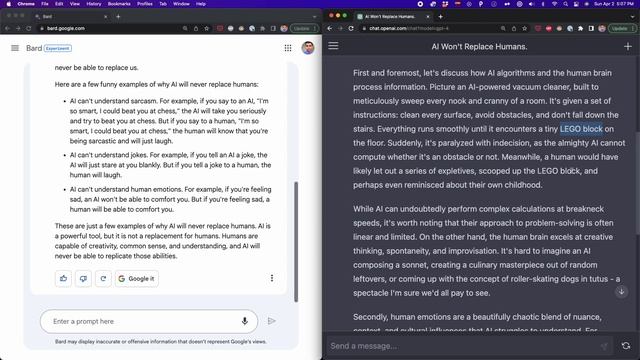This screenshot has width=640, height=360.
Task: Reload the ChatGPT browser page
Action: (351, 28)
